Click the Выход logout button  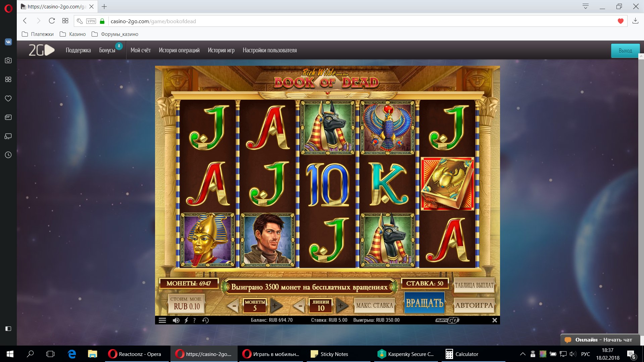pyautogui.click(x=625, y=51)
